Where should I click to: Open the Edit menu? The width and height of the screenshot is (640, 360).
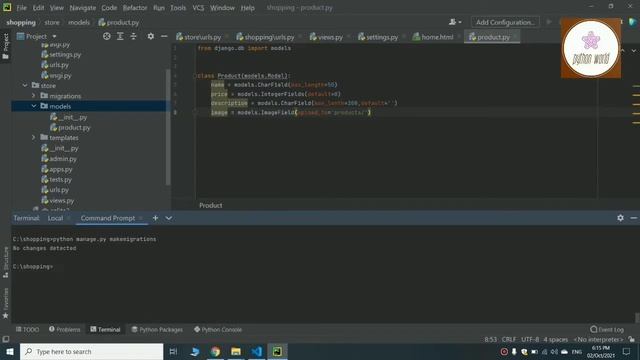tap(38, 7)
